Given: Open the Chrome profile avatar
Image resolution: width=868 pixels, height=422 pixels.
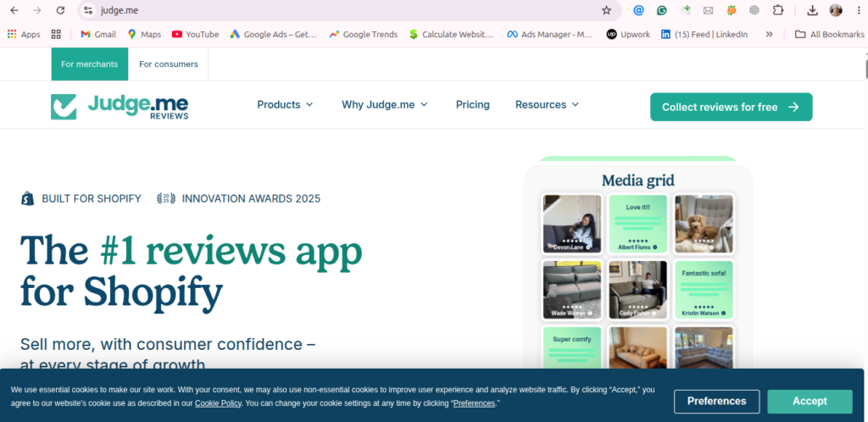Looking at the screenshot, I should click(835, 10).
